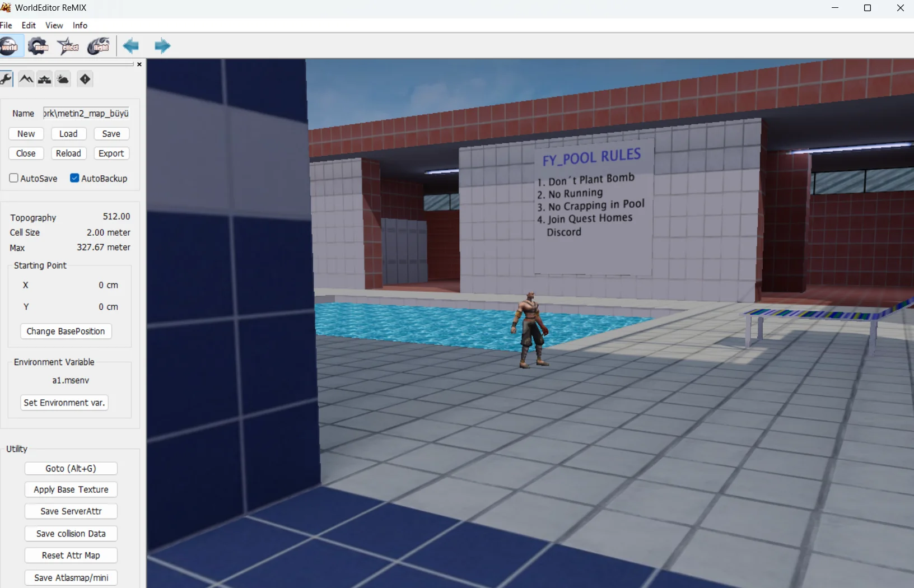Click Change BasePosition button
The image size is (914, 588).
(x=66, y=332)
